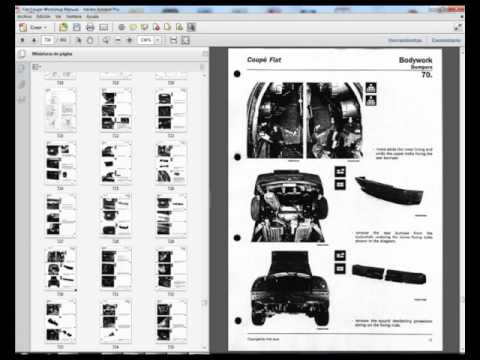
Task: Go to next page with down arrow
Action: coord(34,40)
